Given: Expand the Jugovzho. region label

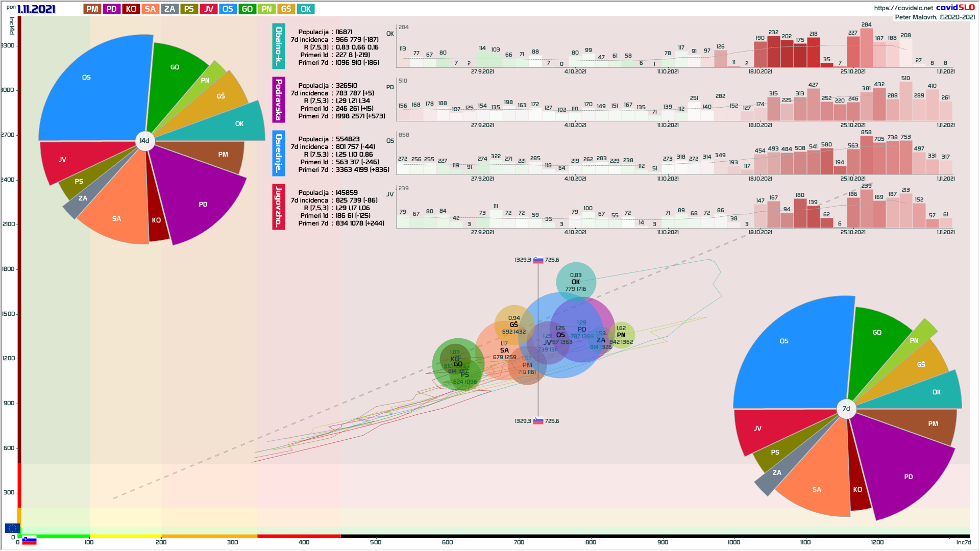Looking at the screenshot, I should tap(279, 207).
